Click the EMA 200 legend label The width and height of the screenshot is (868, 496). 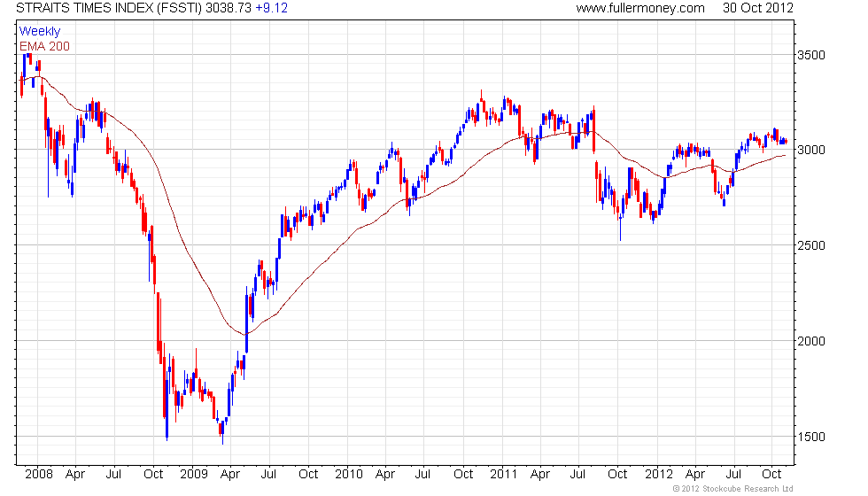click(x=44, y=46)
